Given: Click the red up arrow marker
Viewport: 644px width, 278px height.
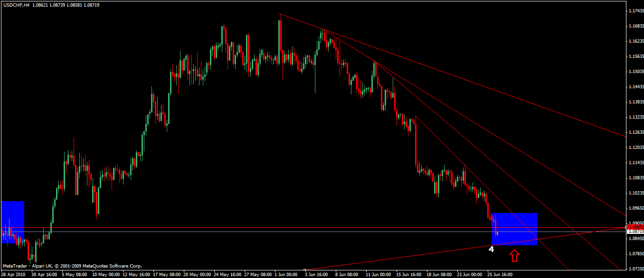Looking at the screenshot, I should [514, 256].
